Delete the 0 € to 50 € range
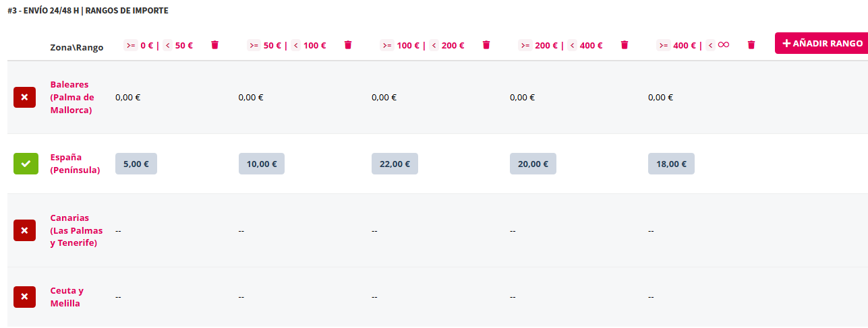The width and height of the screenshot is (868, 328). tap(215, 45)
